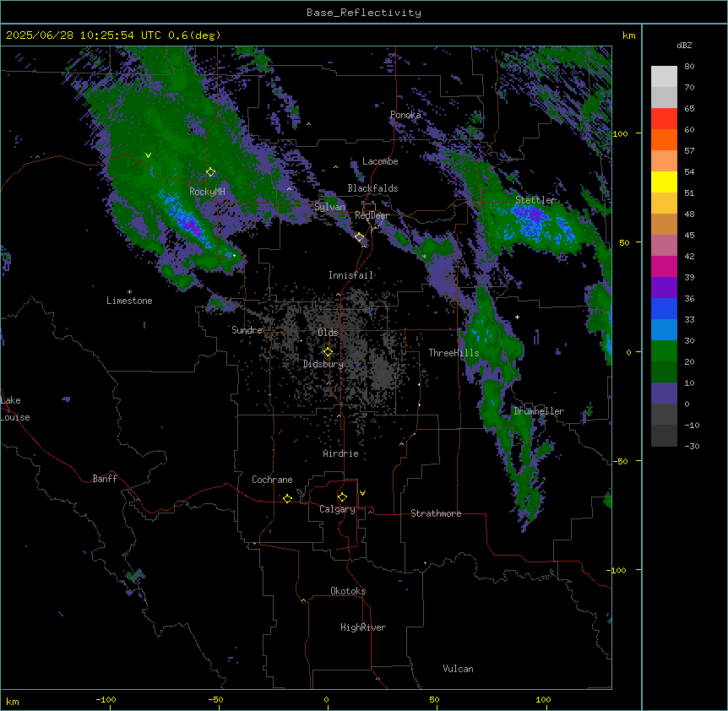Viewport: 728px width, 711px height.
Task: Click the Sundre town label
Action: point(247,330)
